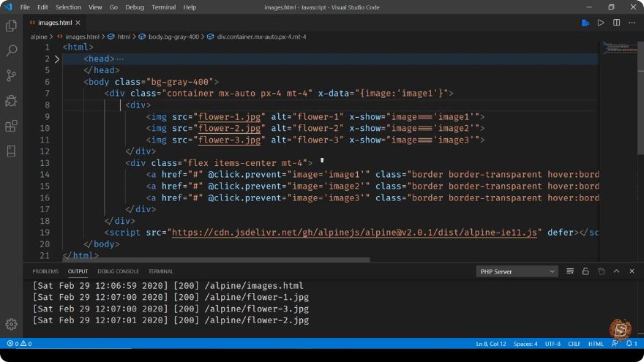Click the body class line 6 code
Viewport: 644px width, 362px height.
click(151, 82)
